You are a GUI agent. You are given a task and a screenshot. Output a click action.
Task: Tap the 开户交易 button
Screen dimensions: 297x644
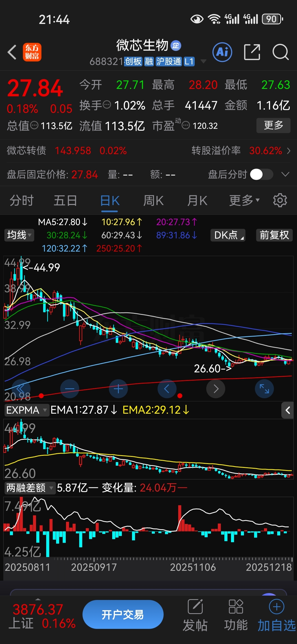click(123, 614)
